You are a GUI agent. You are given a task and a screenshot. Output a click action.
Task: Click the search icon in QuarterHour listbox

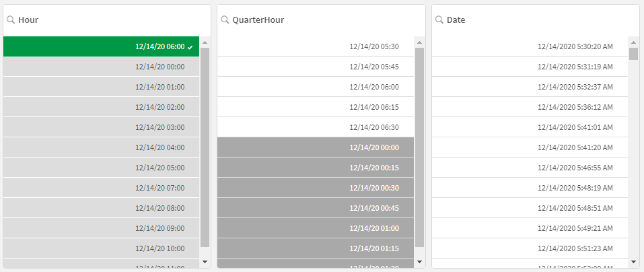(225, 20)
